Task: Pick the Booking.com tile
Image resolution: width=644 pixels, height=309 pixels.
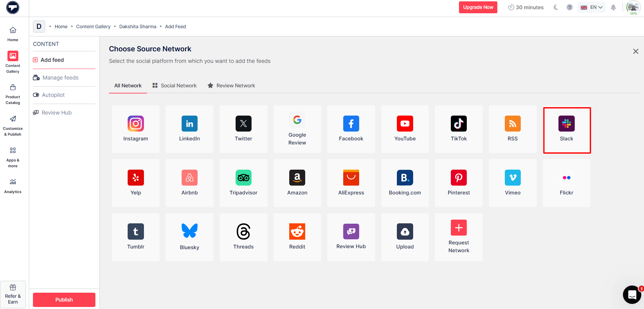Action: click(x=405, y=183)
